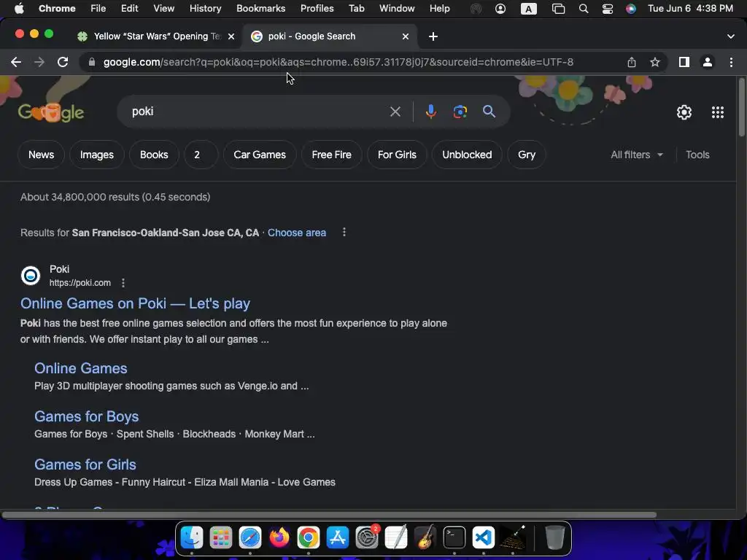747x560 pixels.
Task: Clear the search box with X
Action: (395, 112)
